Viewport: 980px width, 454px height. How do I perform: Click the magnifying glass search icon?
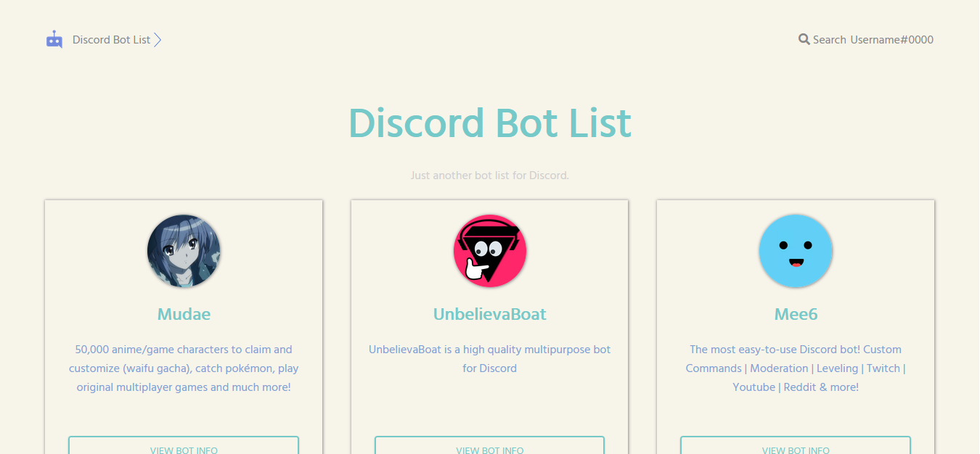pyautogui.click(x=804, y=39)
